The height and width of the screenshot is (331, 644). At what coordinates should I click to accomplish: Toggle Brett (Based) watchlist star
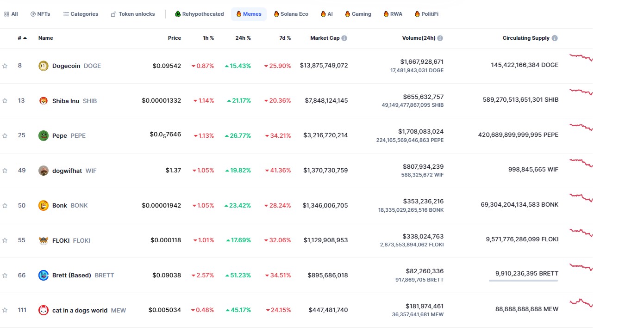pos(5,276)
